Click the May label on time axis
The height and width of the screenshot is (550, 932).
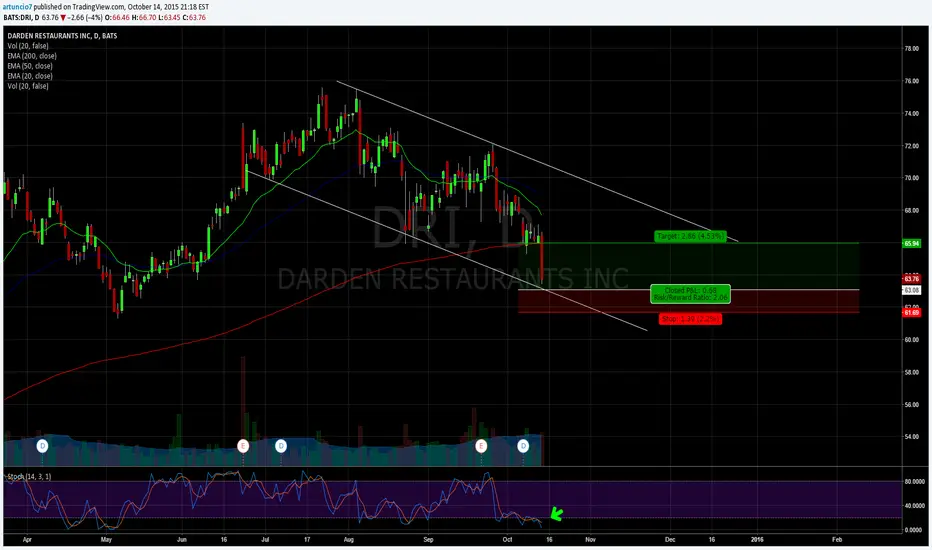pos(106,540)
